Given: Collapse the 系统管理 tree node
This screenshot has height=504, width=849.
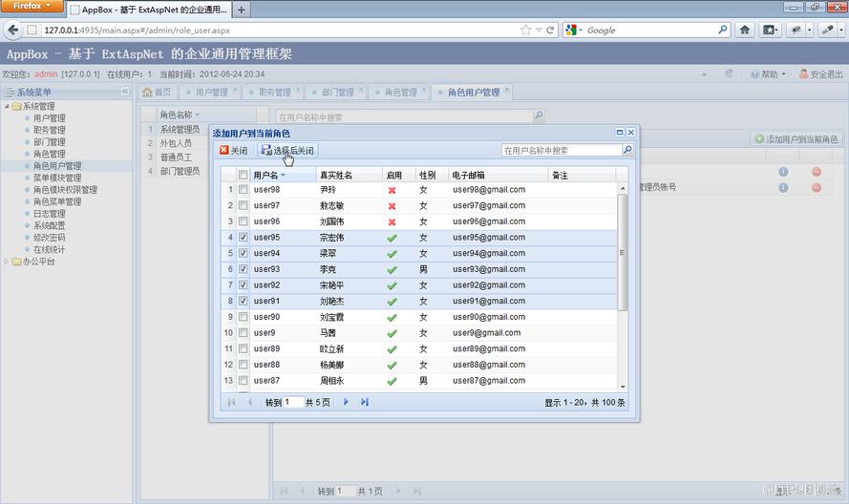Looking at the screenshot, I should pyautogui.click(x=7, y=106).
